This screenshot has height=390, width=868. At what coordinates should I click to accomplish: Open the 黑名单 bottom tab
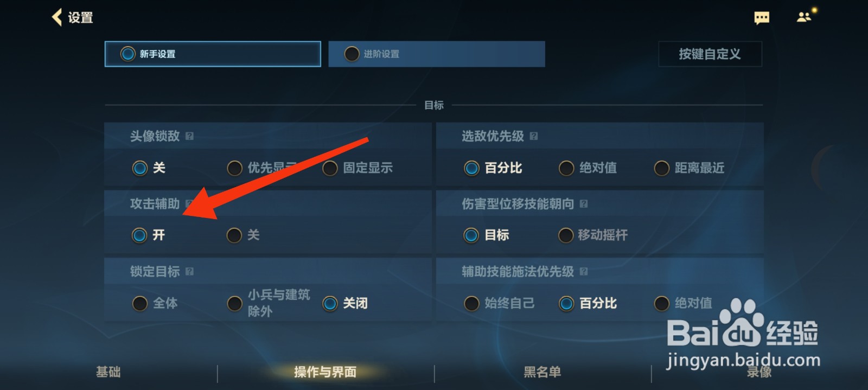542,372
